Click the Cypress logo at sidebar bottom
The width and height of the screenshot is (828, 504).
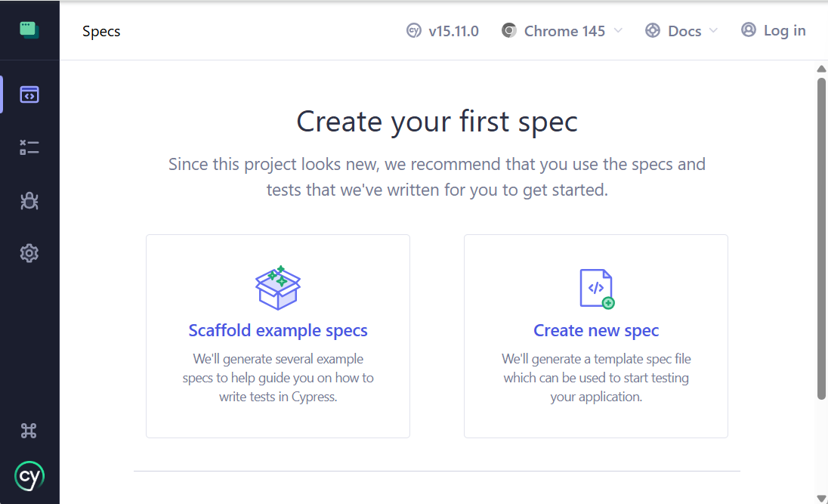(29, 476)
